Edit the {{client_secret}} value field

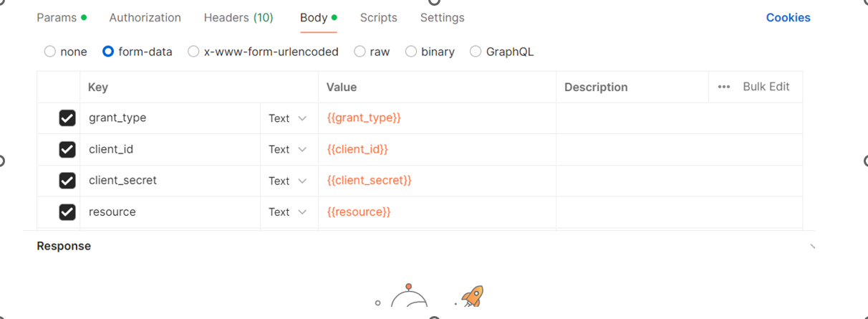click(x=437, y=181)
